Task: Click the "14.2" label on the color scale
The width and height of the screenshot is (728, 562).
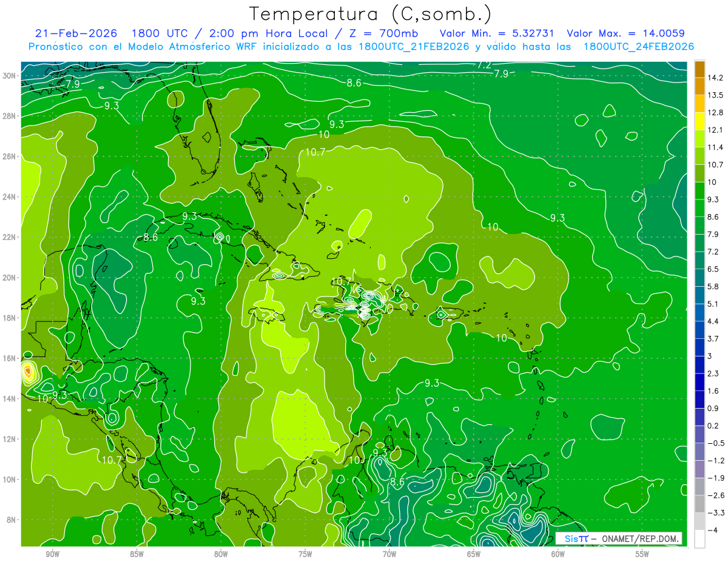Action: pyautogui.click(x=715, y=78)
